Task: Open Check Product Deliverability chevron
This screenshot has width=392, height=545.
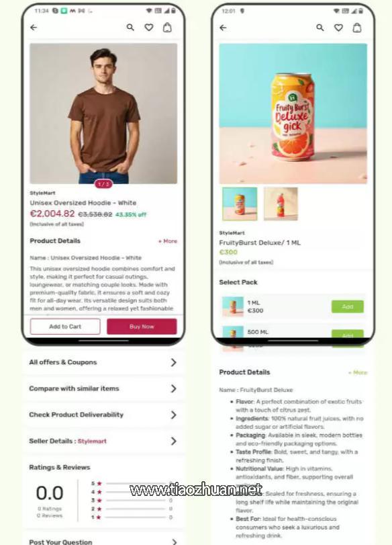Action: pyautogui.click(x=174, y=415)
